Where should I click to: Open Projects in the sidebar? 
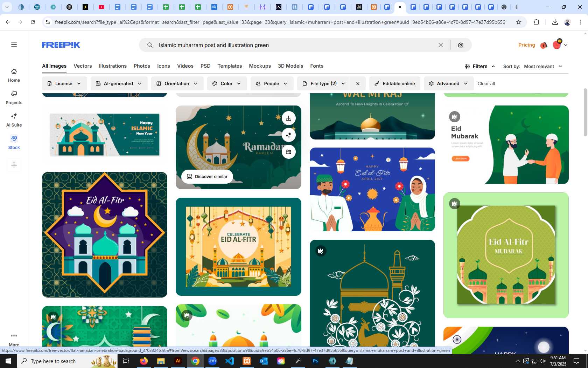14,98
